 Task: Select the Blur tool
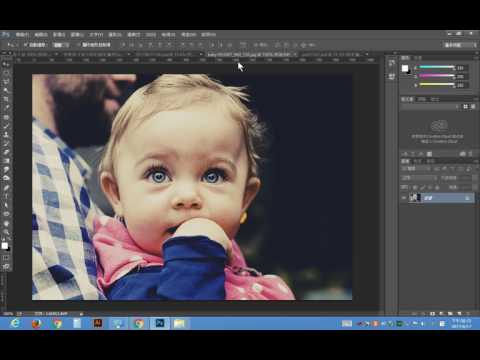6,169
